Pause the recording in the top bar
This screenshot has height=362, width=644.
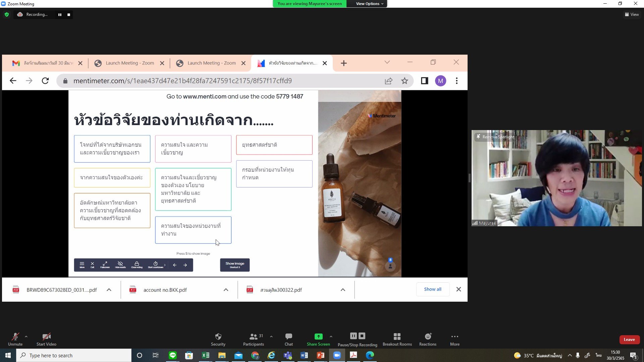coord(60,15)
